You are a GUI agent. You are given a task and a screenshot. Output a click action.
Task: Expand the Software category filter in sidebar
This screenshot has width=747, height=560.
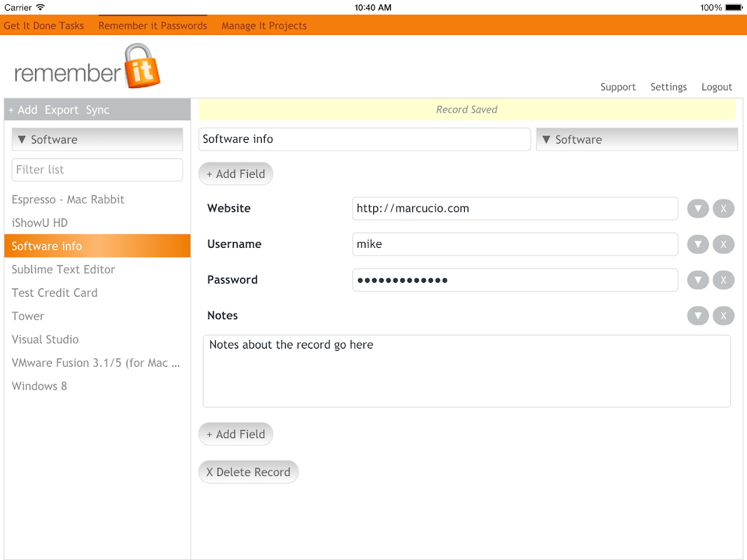(x=97, y=139)
